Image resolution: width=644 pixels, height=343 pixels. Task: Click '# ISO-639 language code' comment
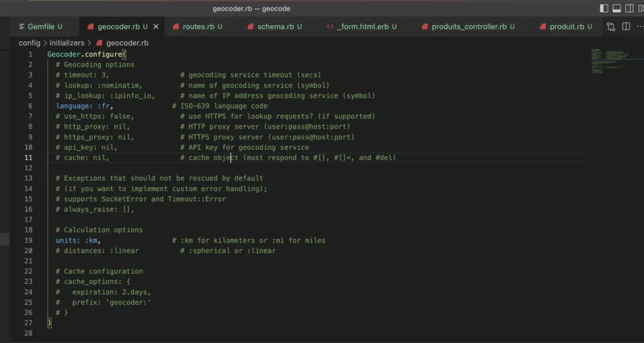tap(219, 106)
